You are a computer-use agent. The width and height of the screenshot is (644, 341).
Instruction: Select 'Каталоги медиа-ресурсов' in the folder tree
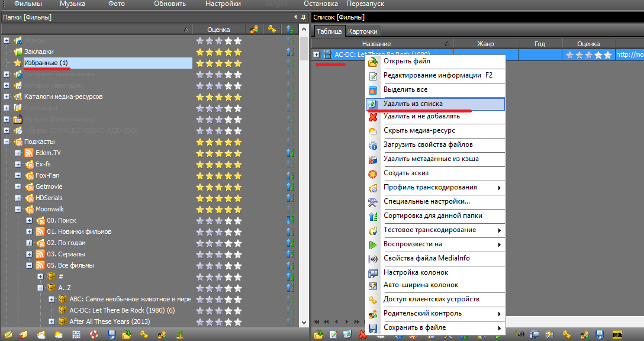click(x=63, y=96)
